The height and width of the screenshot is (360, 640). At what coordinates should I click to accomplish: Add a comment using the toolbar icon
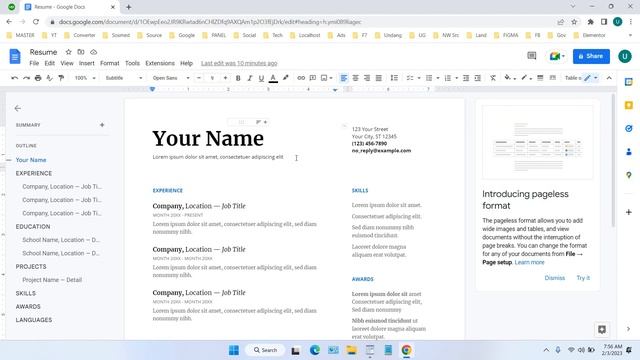[x=313, y=78]
